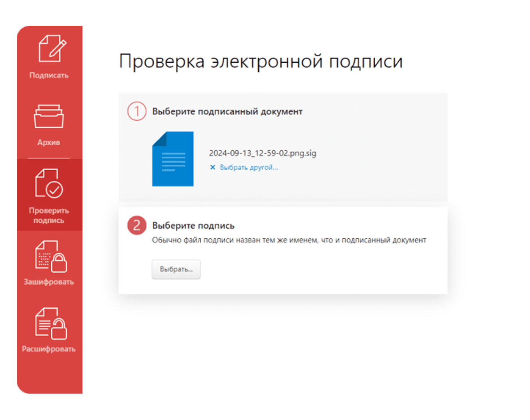Click the Выберите подписанный документ label
The height and width of the screenshot is (420, 530).
pyautogui.click(x=227, y=111)
